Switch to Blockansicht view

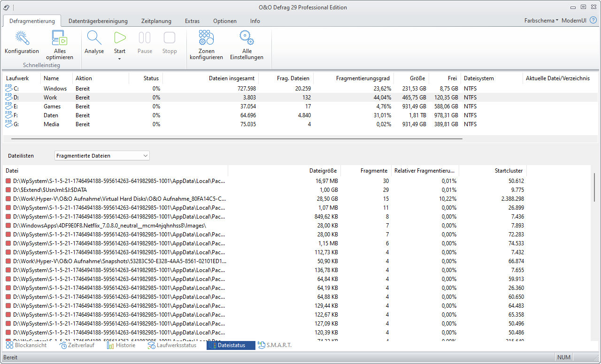(26, 345)
